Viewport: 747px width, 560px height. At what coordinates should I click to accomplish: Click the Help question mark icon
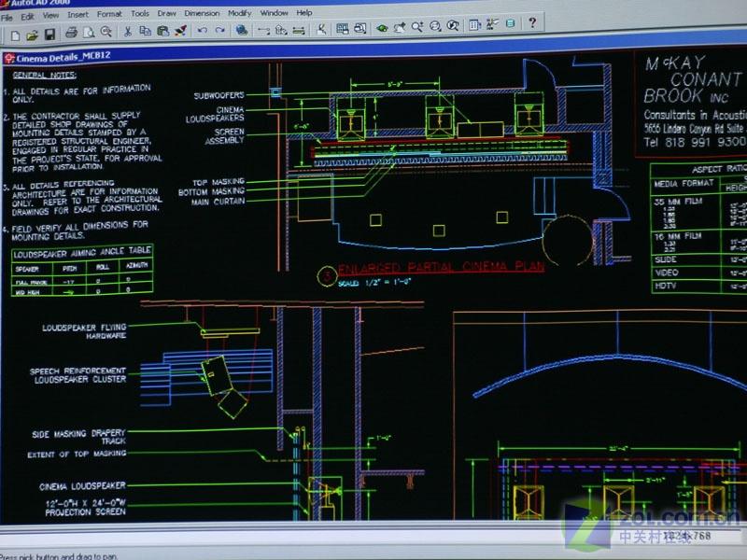[532, 22]
